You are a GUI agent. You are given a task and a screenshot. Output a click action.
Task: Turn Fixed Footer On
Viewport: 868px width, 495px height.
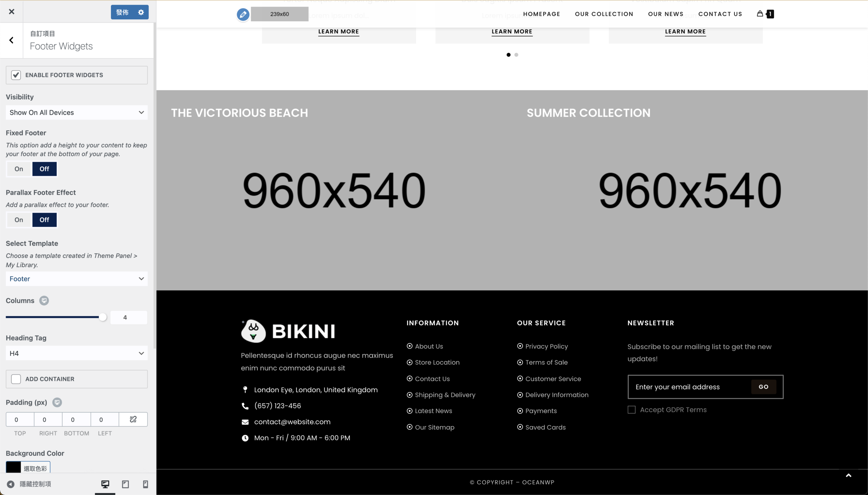click(19, 169)
